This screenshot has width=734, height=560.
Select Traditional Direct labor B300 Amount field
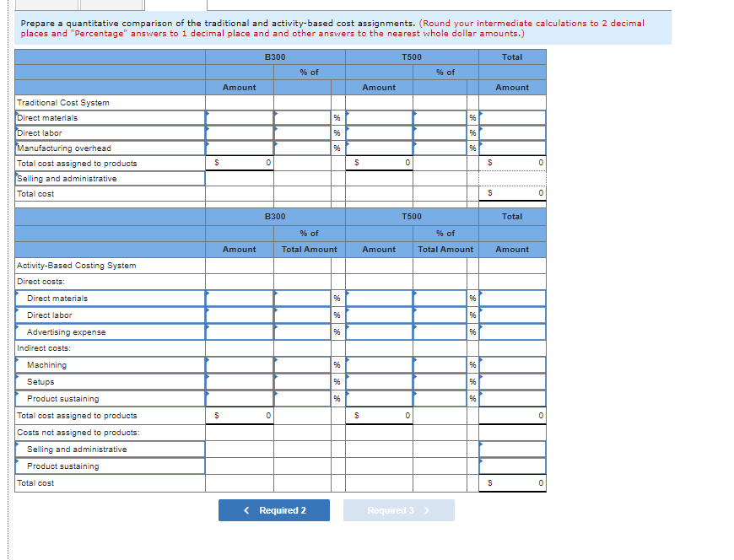click(x=240, y=133)
